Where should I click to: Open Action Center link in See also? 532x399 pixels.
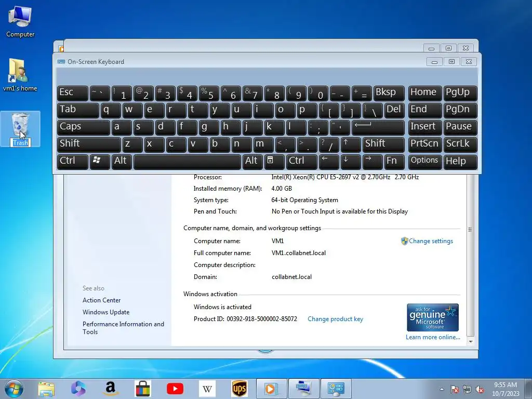click(x=101, y=300)
